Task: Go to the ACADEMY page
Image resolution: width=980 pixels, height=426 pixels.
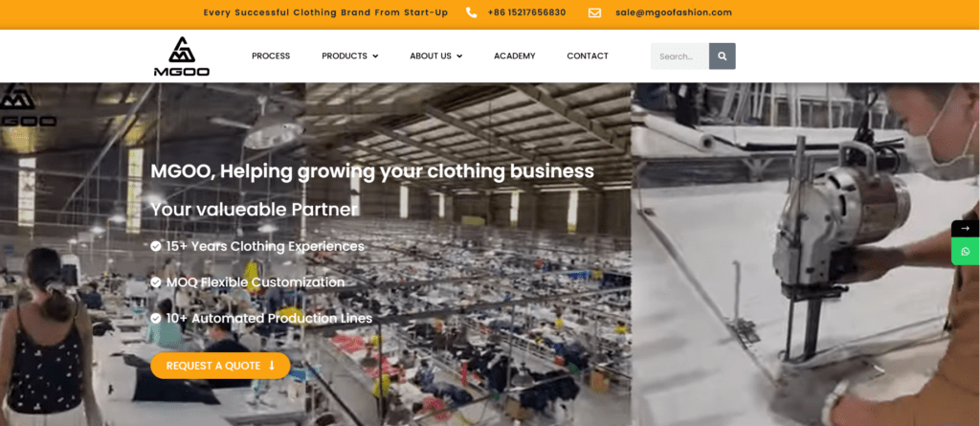Action: pyautogui.click(x=514, y=56)
